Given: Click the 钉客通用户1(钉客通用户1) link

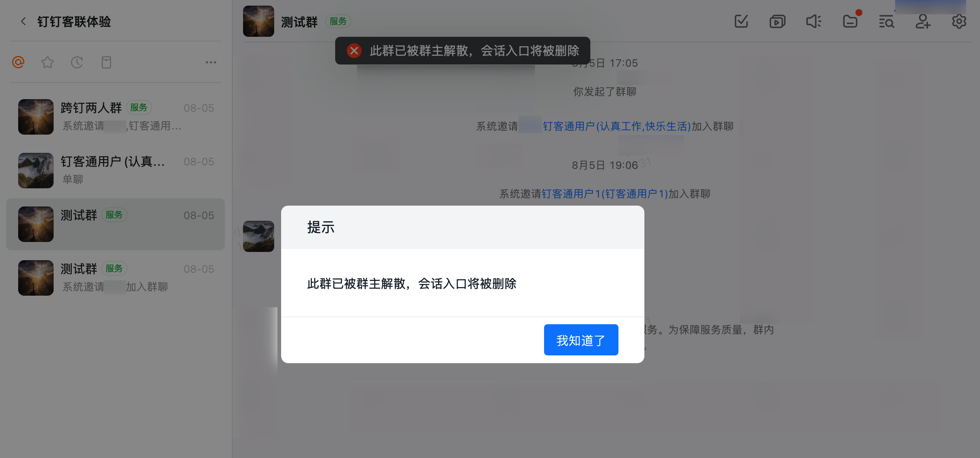Looking at the screenshot, I should 605,194.
